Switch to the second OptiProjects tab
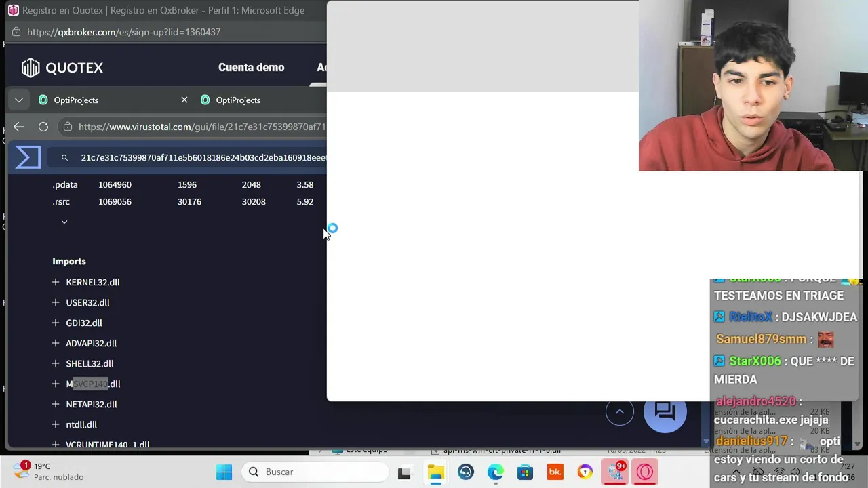 (238, 100)
